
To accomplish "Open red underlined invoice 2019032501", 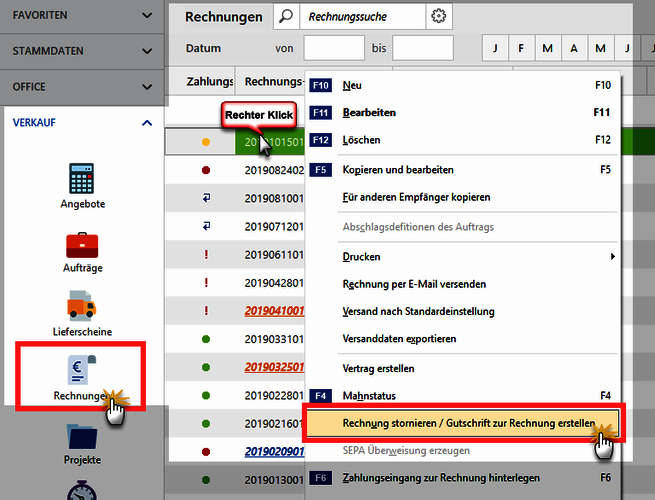I will (274, 368).
